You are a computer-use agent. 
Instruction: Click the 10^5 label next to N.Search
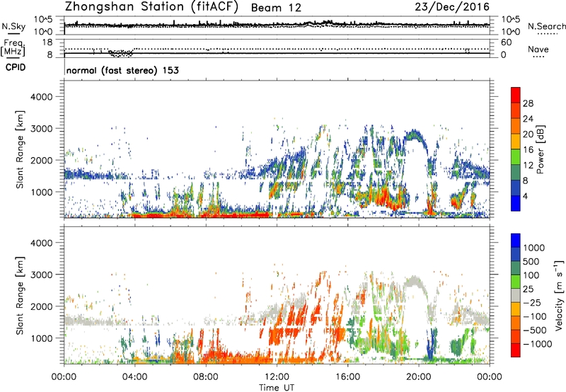[511, 19]
